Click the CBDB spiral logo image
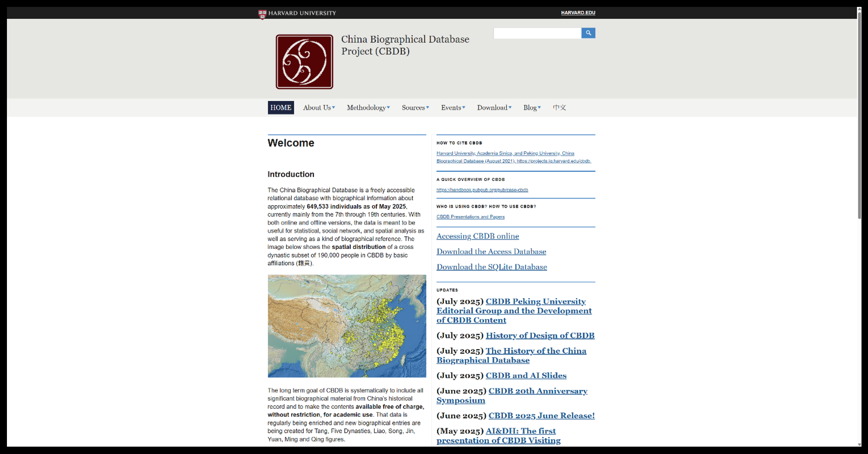Image resolution: width=868 pixels, height=454 pixels. [x=304, y=62]
